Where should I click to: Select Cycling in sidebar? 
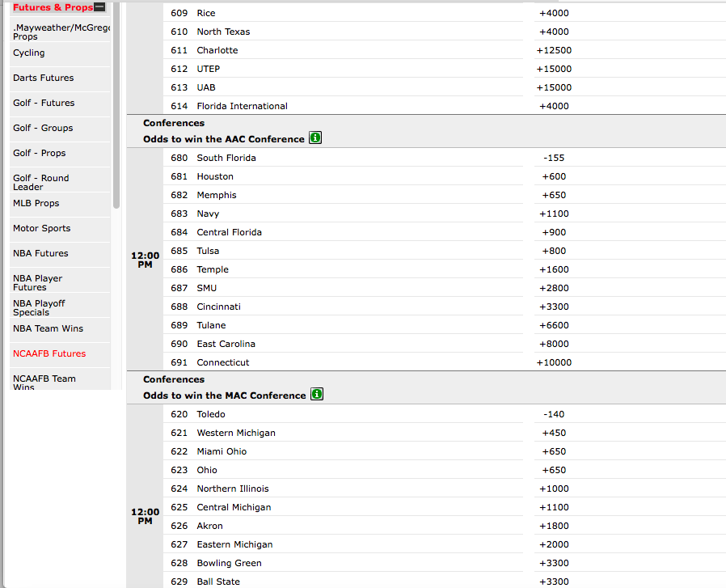click(x=60, y=53)
